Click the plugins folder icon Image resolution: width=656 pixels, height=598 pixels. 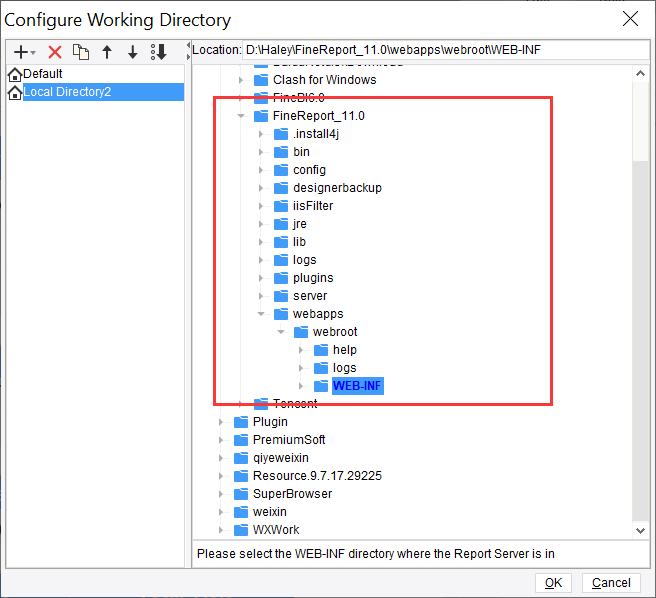[281, 277]
